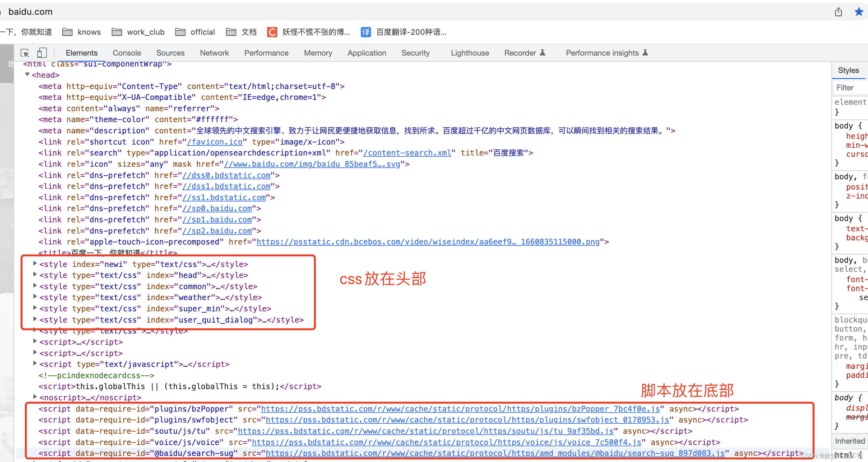
Task: Select the html class="sui-componentWrap" line
Action: tap(97, 64)
